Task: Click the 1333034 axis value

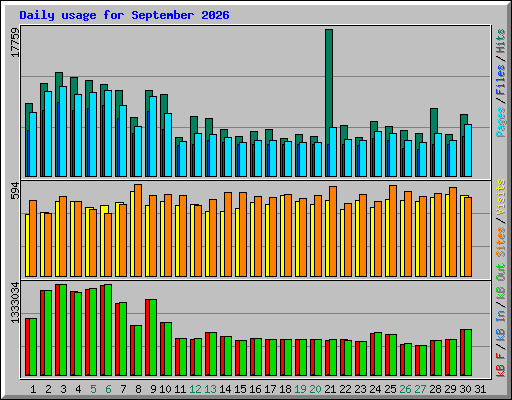Action: point(15,303)
